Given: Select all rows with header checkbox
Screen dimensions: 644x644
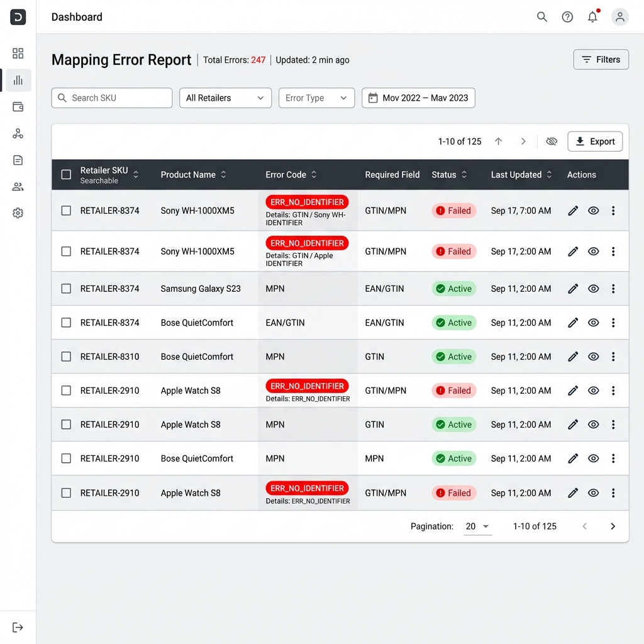Looking at the screenshot, I should [66, 175].
